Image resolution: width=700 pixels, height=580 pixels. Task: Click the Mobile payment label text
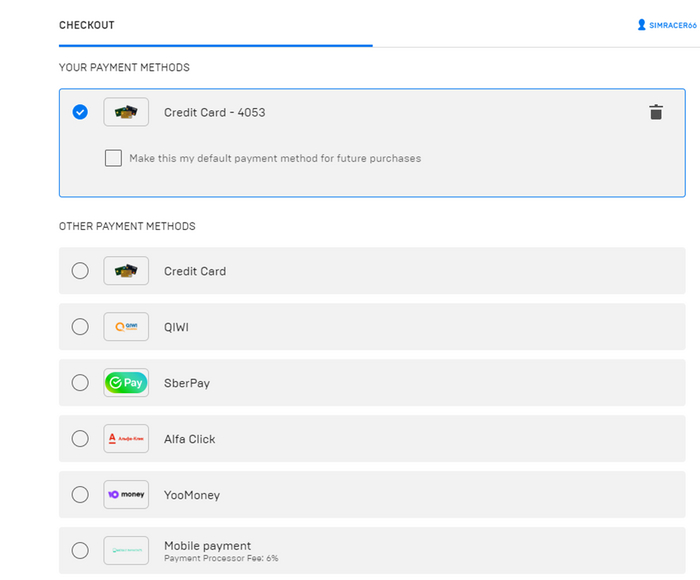[x=207, y=546]
